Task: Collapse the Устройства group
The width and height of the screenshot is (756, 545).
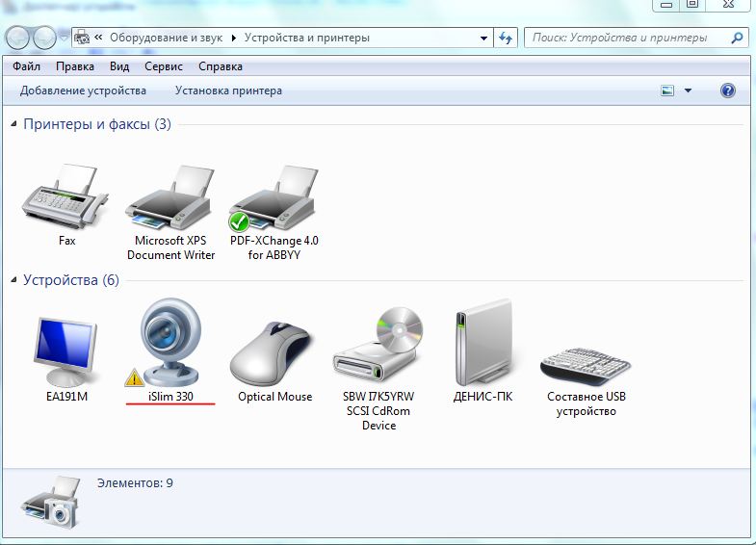Action: pyautogui.click(x=14, y=280)
